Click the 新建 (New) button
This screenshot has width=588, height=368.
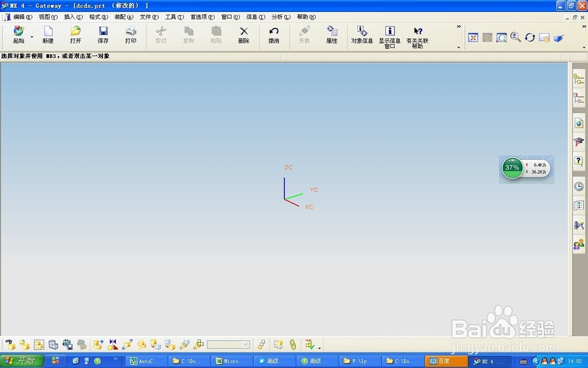(48, 35)
